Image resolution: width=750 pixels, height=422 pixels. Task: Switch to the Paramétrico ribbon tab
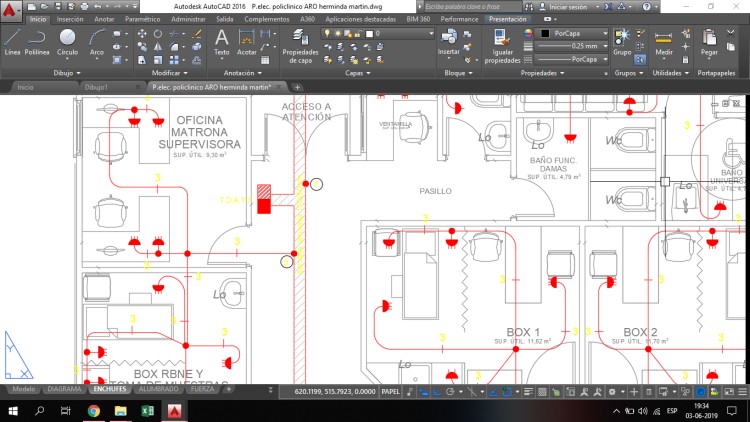point(143,19)
